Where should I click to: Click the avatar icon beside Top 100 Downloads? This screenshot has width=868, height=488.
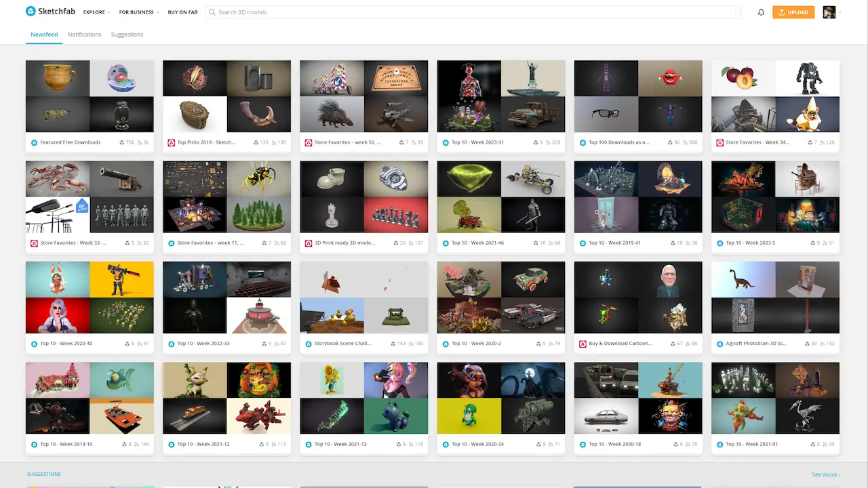coord(583,142)
